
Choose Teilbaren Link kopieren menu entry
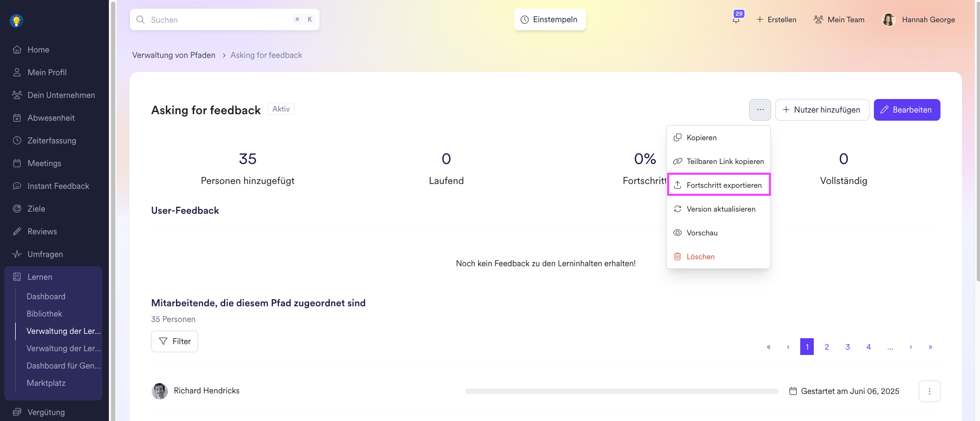[724, 161]
